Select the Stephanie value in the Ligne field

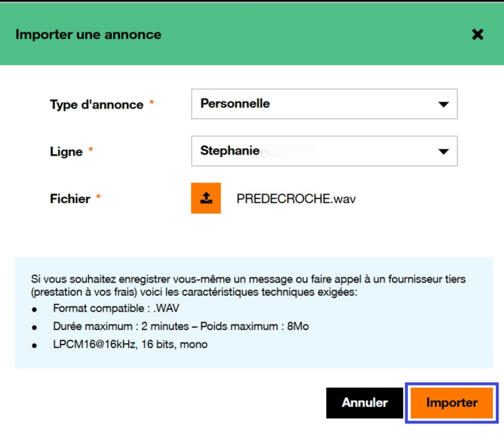pyautogui.click(x=230, y=151)
